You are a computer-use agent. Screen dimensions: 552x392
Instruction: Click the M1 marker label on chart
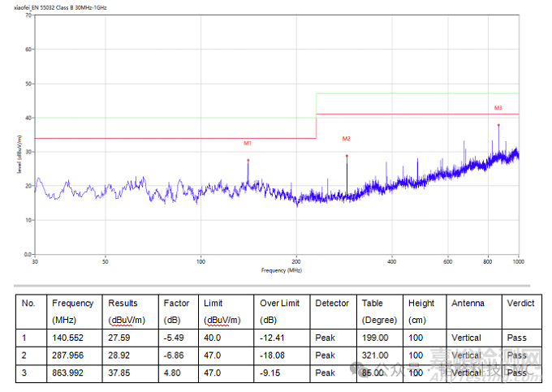tap(248, 143)
